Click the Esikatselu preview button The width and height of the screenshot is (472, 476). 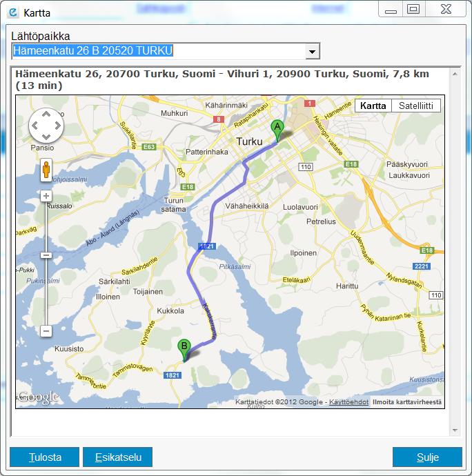coord(118,457)
